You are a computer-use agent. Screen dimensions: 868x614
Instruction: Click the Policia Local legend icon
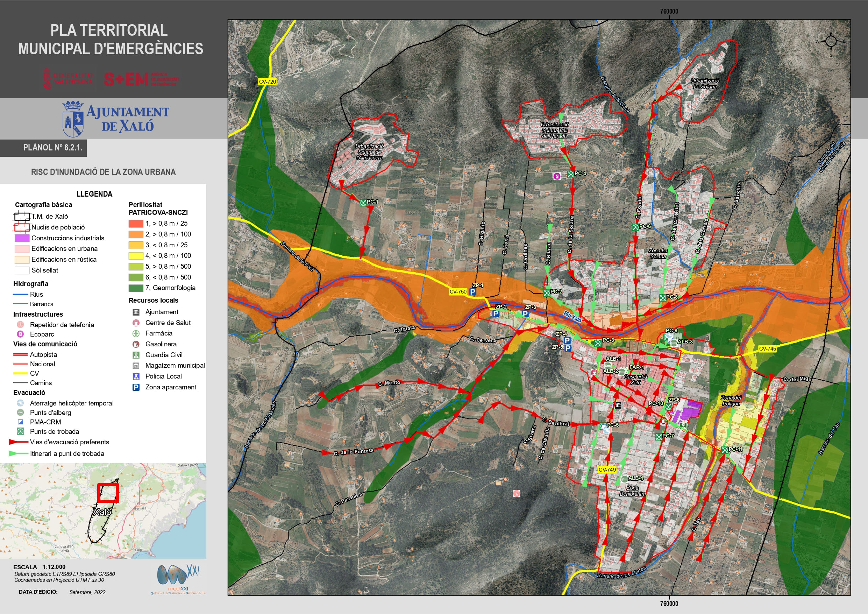click(136, 376)
